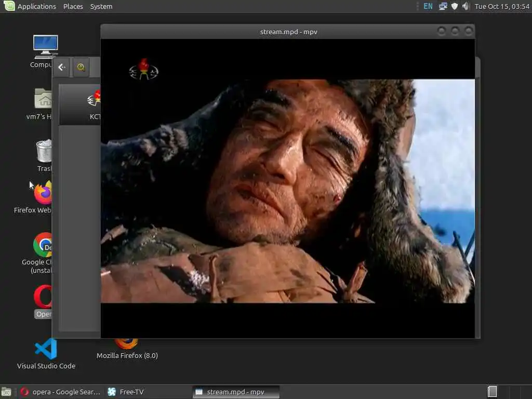Maximize the mpv window
This screenshot has width=532, height=399.
click(455, 32)
